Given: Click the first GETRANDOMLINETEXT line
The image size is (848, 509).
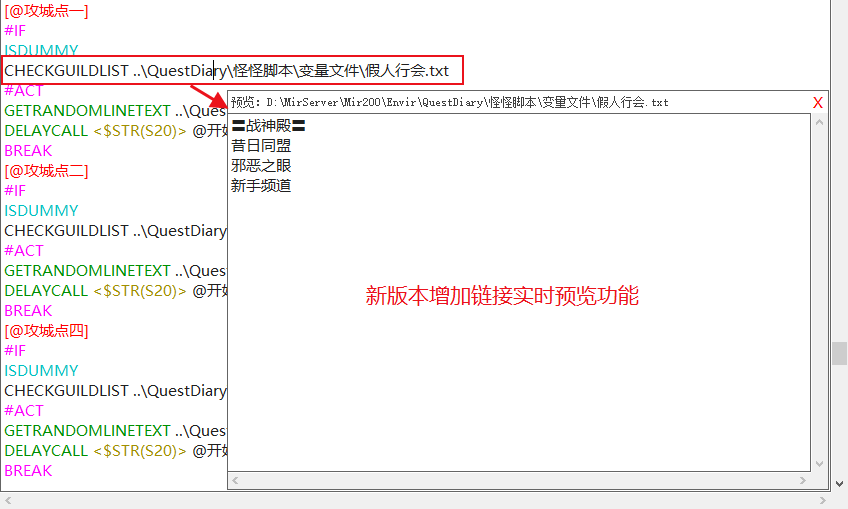Looking at the screenshot, I should pos(115,111).
